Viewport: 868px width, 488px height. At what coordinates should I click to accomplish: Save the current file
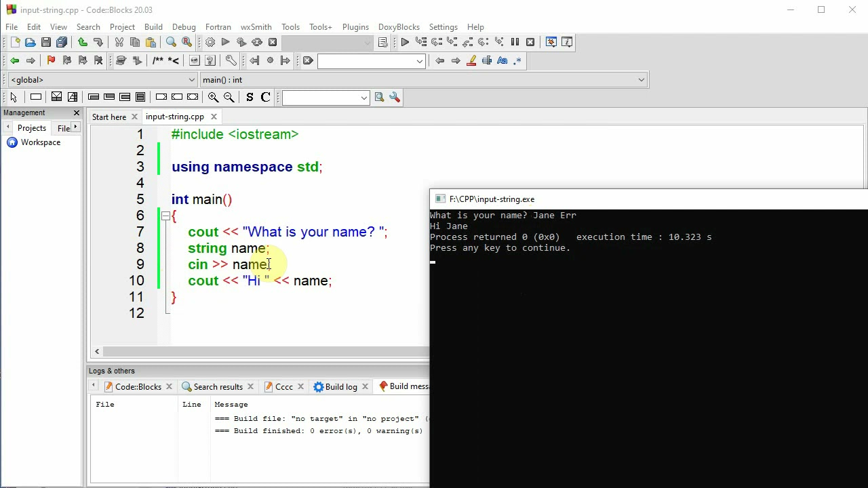tap(46, 42)
